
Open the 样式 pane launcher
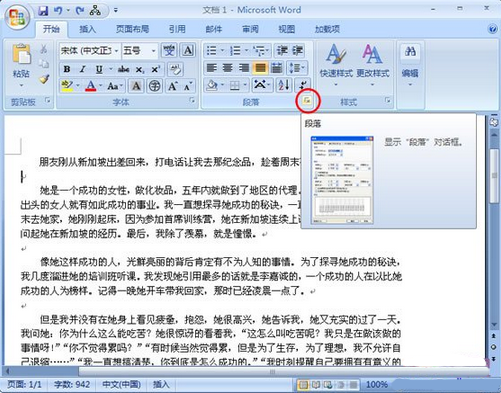coord(388,100)
